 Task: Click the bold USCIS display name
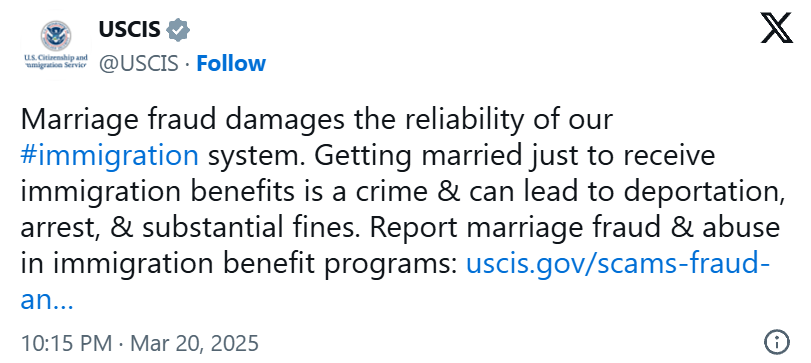129,29
